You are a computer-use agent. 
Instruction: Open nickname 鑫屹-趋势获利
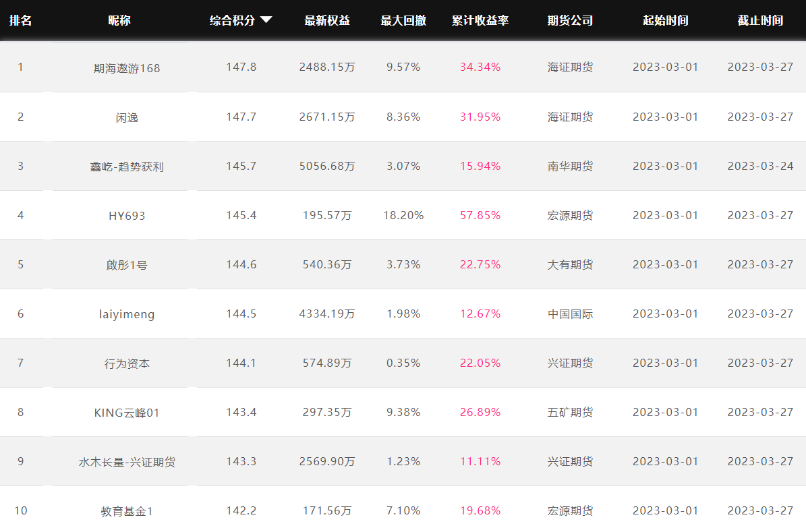[127, 167]
